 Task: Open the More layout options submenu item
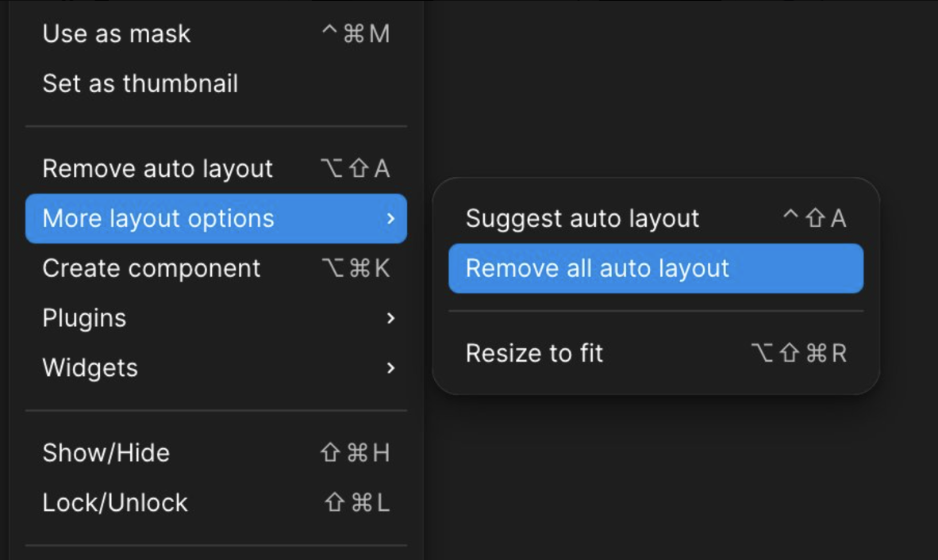[159, 219]
